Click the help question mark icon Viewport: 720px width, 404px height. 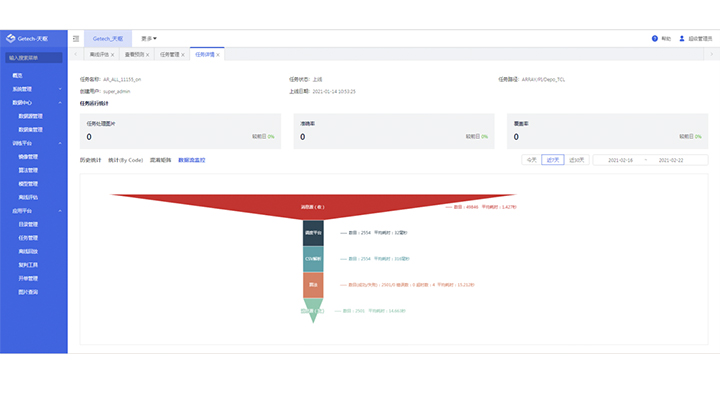tap(654, 38)
